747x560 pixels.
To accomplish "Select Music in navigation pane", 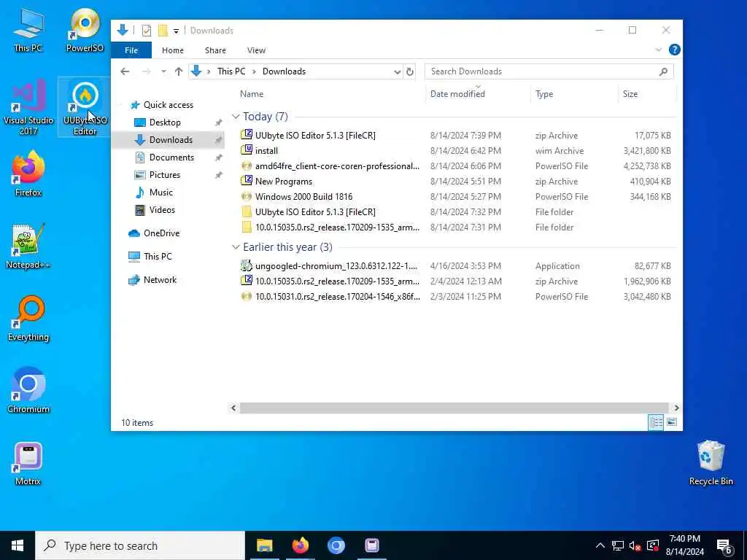I will pos(160,192).
